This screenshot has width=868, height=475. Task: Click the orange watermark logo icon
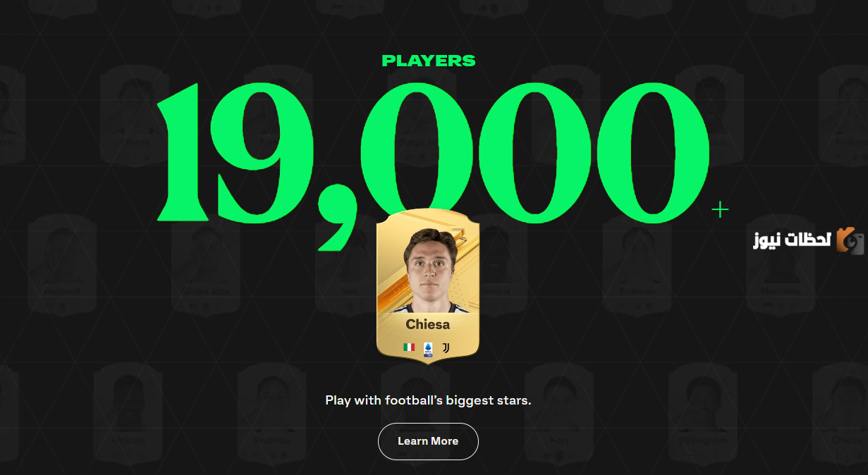click(x=850, y=240)
